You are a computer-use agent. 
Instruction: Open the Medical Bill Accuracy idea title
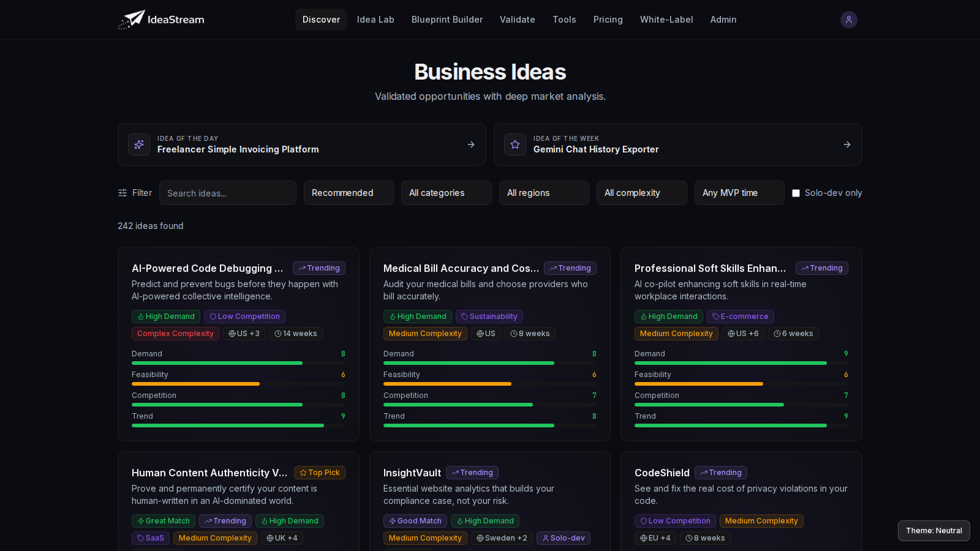(461, 268)
